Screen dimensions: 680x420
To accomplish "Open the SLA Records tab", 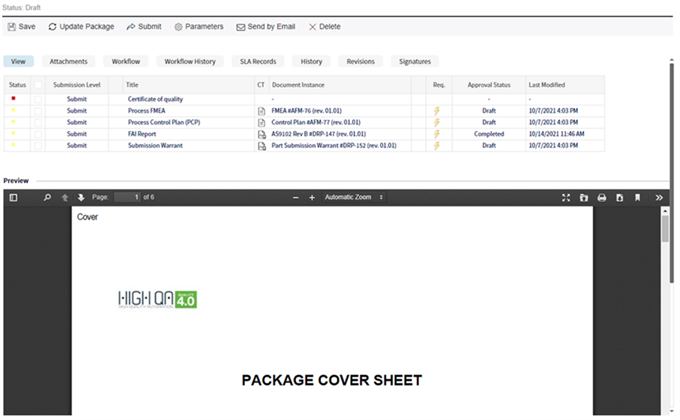I will [x=257, y=61].
